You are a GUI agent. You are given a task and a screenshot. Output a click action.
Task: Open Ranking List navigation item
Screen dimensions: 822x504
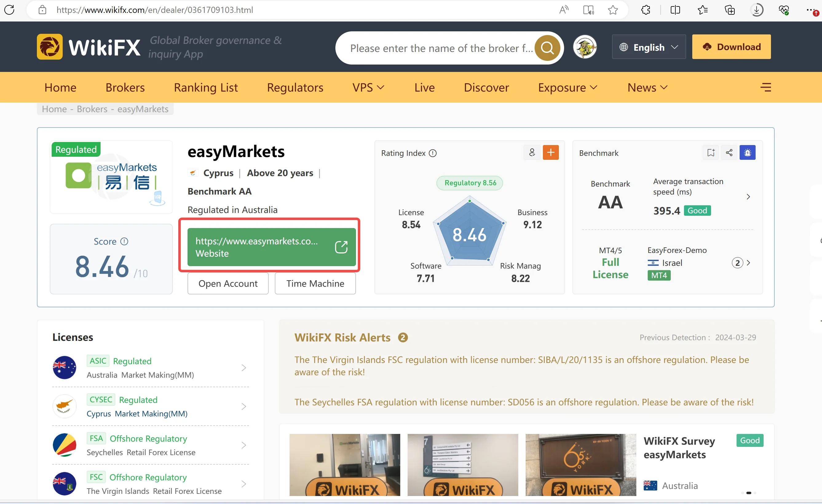(x=206, y=87)
